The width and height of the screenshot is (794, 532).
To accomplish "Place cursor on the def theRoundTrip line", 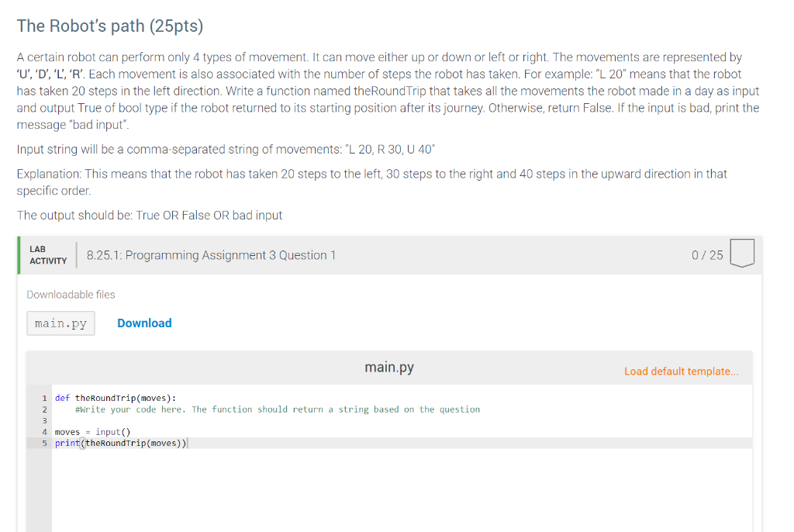I will pos(116,399).
